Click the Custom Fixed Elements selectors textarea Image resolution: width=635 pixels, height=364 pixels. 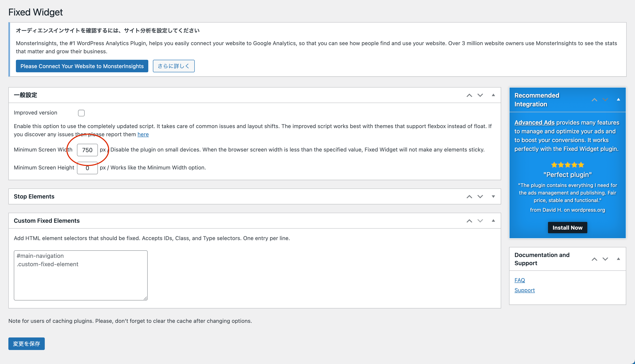pyautogui.click(x=81, y=275)
